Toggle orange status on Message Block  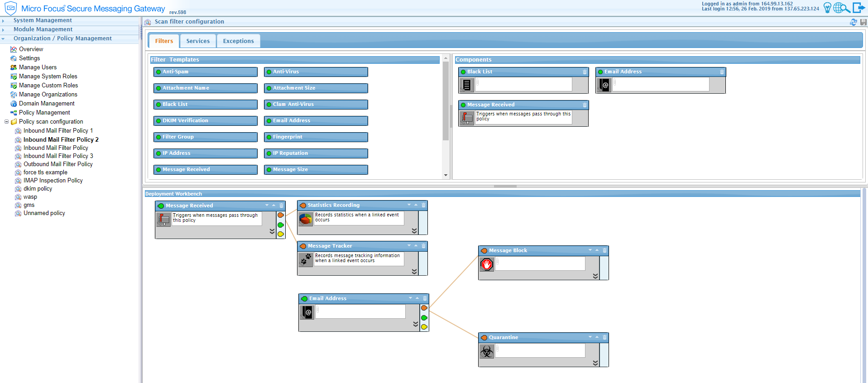coord(484,251)
